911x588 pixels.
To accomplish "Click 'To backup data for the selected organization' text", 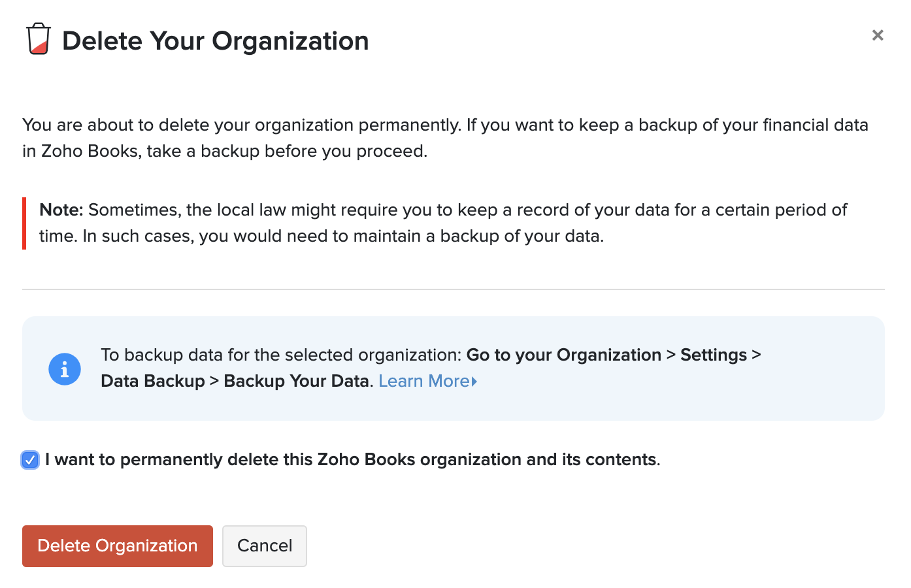I will 281,355.
